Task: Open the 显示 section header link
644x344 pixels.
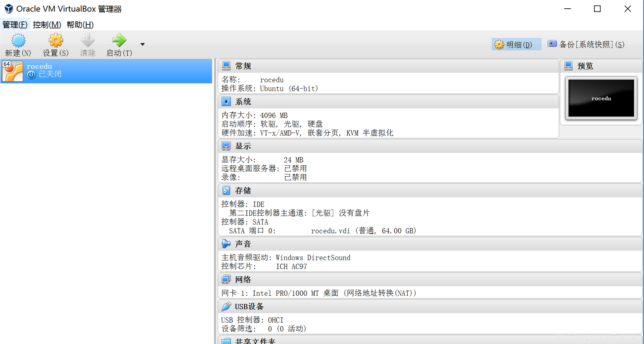Action: (x=243, y=146)
